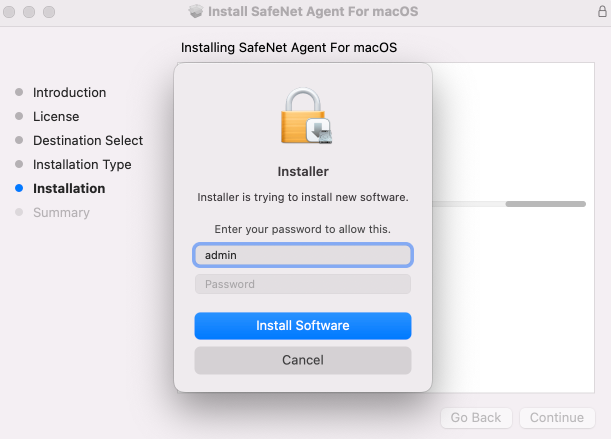This screenshot has width=611, height=439.
Task: Click into the Password field
Action: [x=302, y=284]
